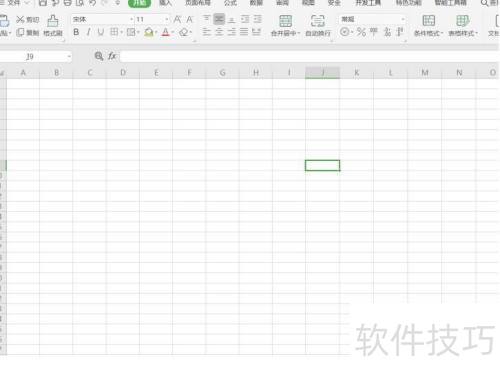Click the Merge and Center icon
The image size is (500, 377).
[x=285, y=21]
